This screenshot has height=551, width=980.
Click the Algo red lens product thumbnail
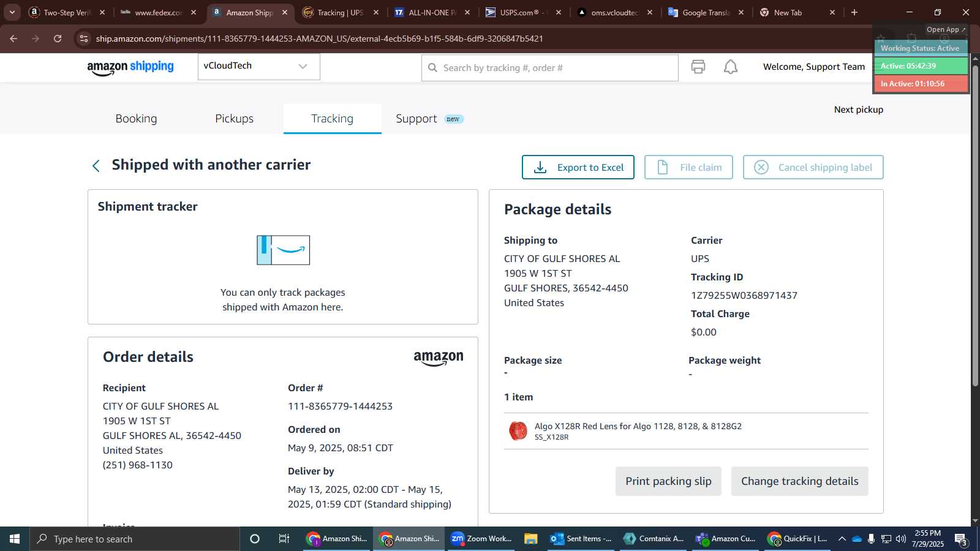[x=518, y=431]
